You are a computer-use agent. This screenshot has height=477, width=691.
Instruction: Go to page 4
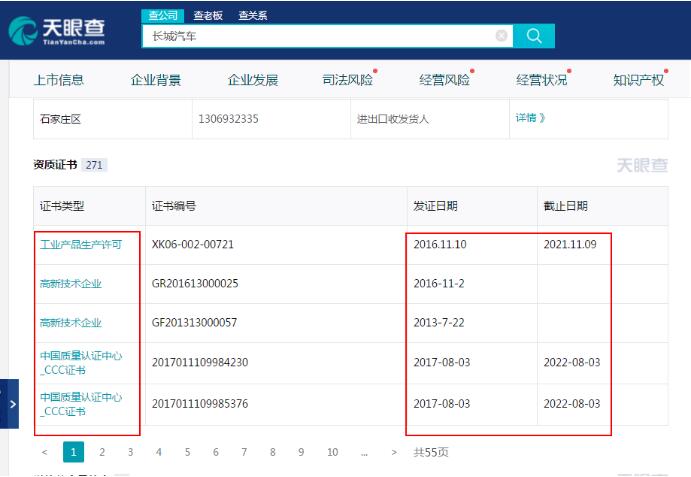[159, 452]
